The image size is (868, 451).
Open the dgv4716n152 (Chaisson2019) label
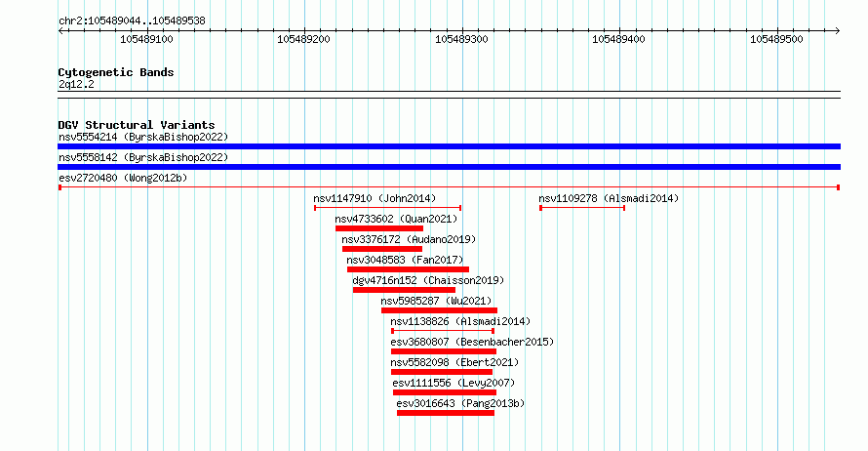click(x=428, y=280)
